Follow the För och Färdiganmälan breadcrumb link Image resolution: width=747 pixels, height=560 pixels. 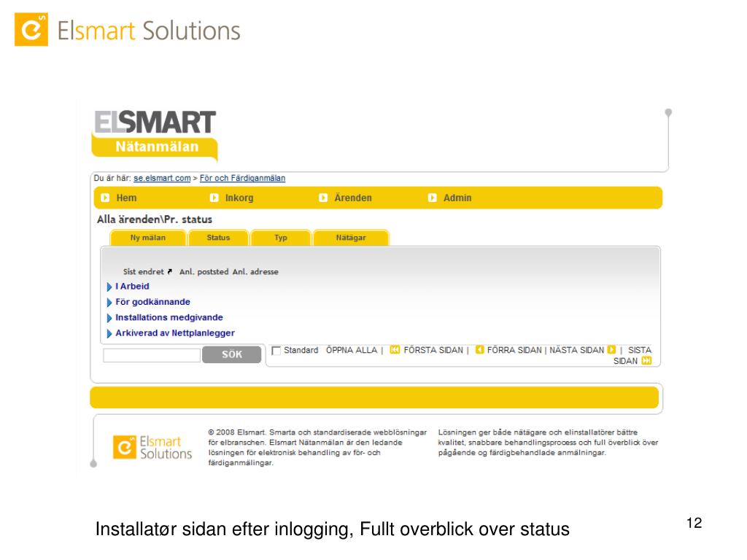[242, 178]
